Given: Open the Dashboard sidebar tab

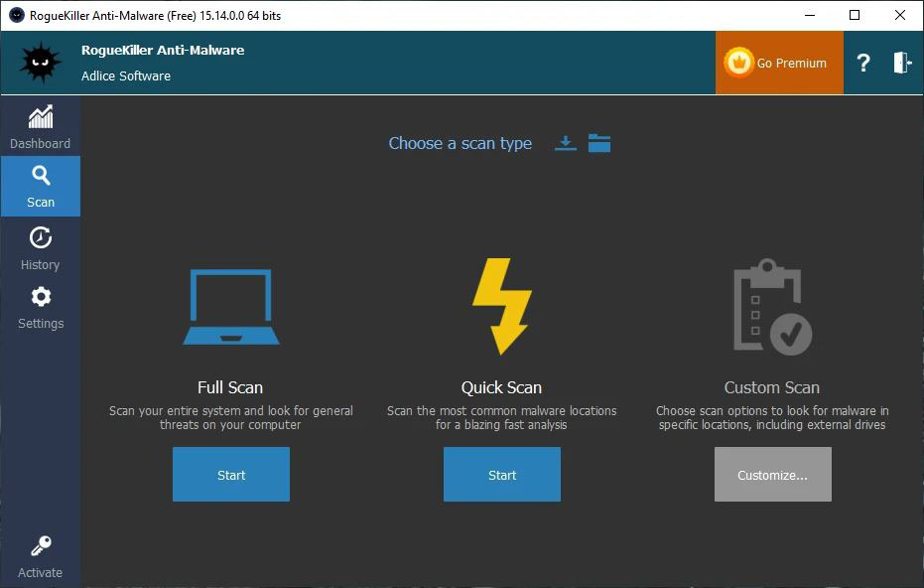Looking at the screenshot, I should pyautogui.click(x=40, y=126).
